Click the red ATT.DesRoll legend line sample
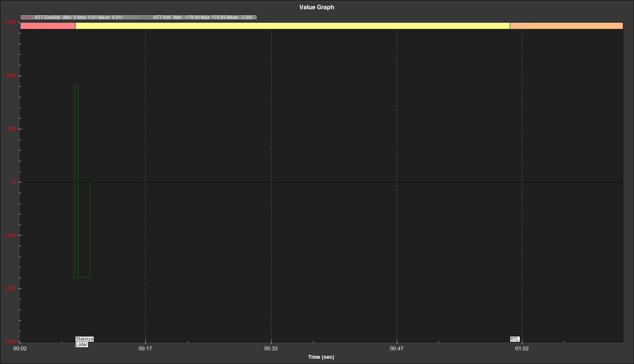Viewport: 634px width, 364px height. pos(27,17)
